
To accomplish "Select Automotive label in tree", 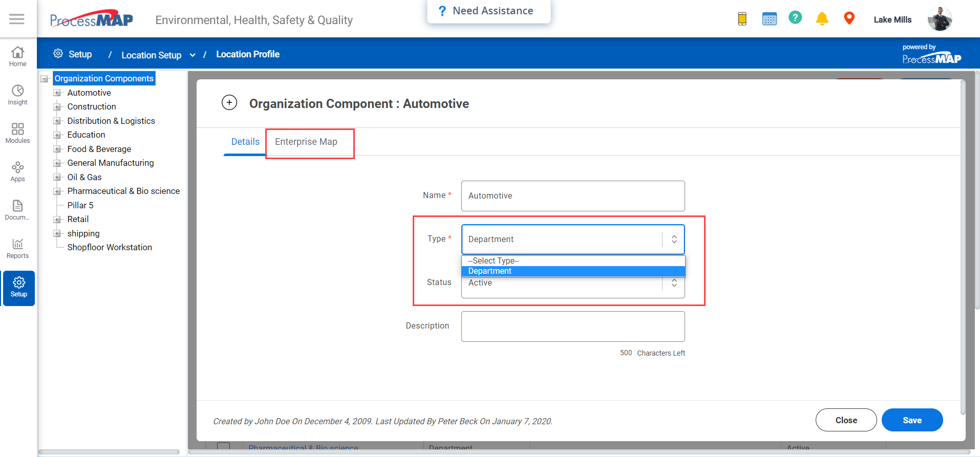I will pos(89,93).
